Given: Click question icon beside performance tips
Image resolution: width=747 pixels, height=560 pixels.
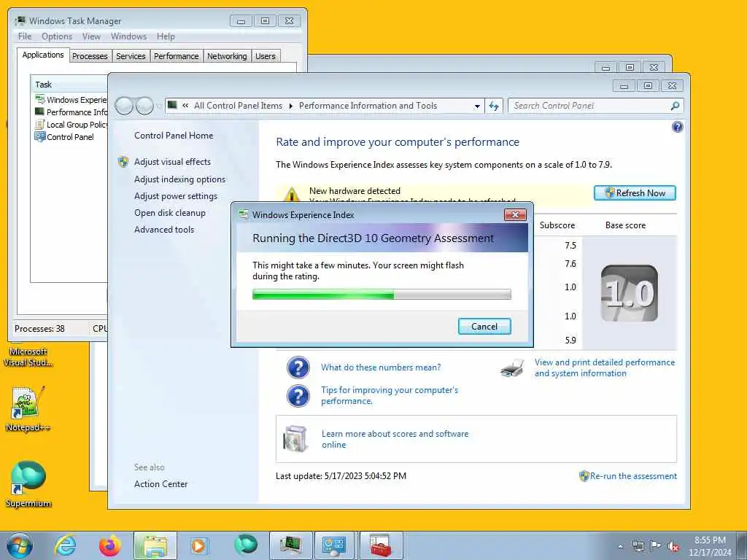Looking at the screenshot, I should click(298, 396).
